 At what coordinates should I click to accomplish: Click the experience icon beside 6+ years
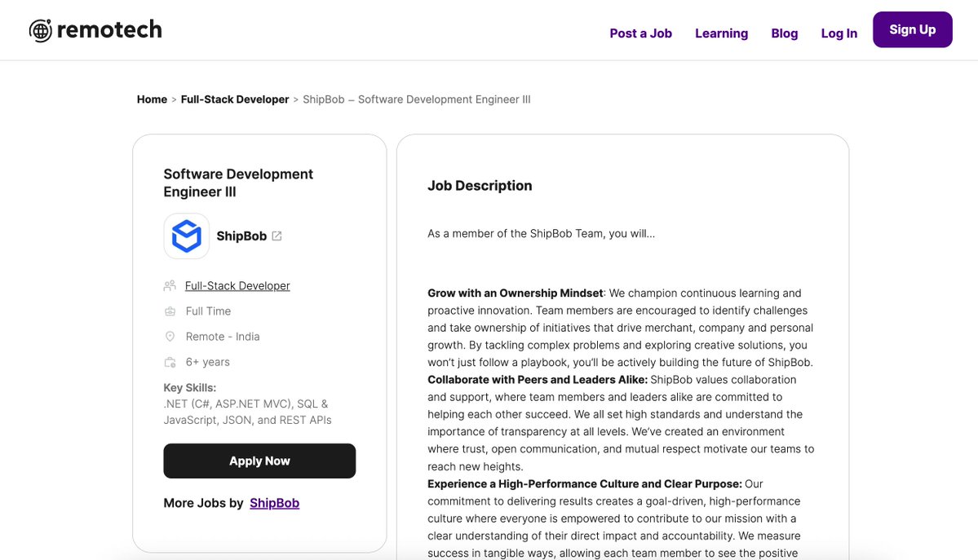169,361
